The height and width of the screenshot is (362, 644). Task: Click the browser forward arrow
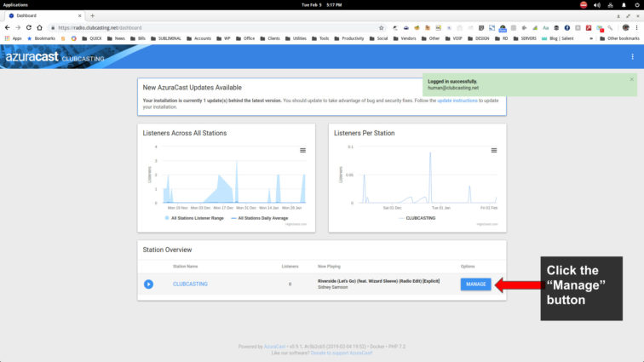18,27
